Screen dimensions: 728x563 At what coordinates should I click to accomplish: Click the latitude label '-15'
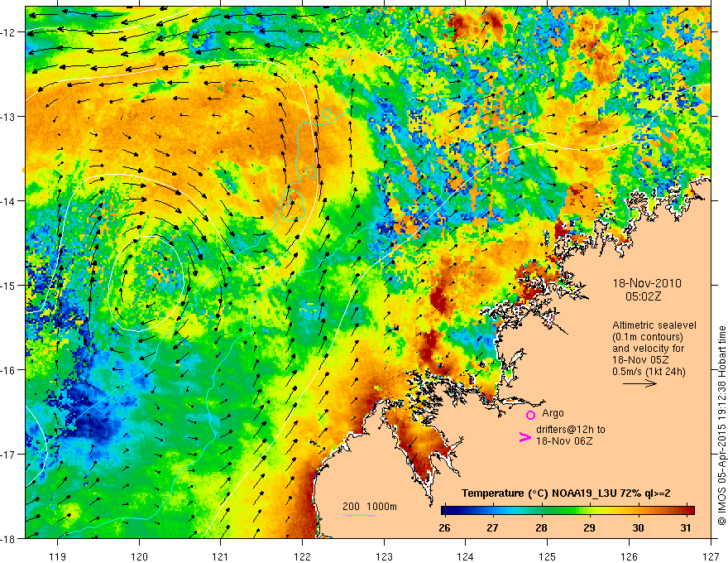point(9,286)
